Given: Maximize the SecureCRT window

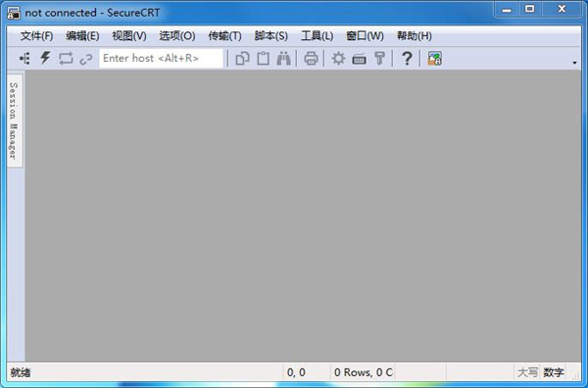Looking at the screenshot, I should pos(530,10).
